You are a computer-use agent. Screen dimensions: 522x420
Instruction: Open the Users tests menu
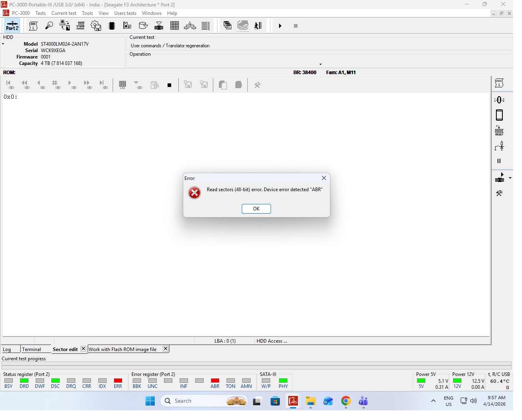pos(125,13)
